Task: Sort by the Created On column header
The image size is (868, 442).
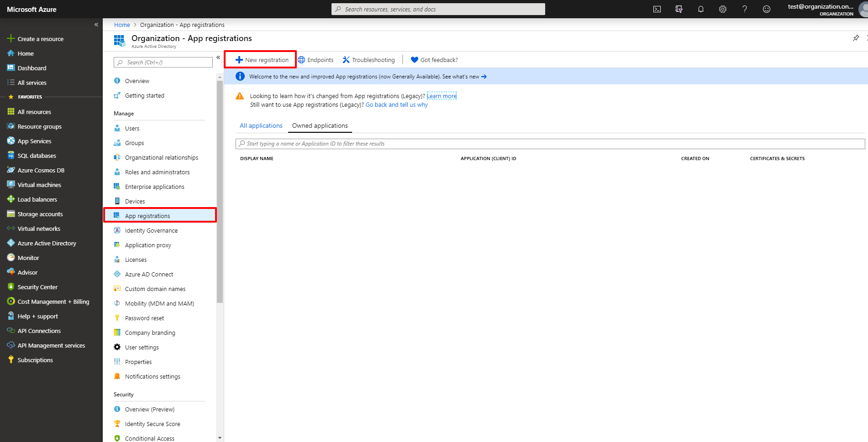Action: 695,159
